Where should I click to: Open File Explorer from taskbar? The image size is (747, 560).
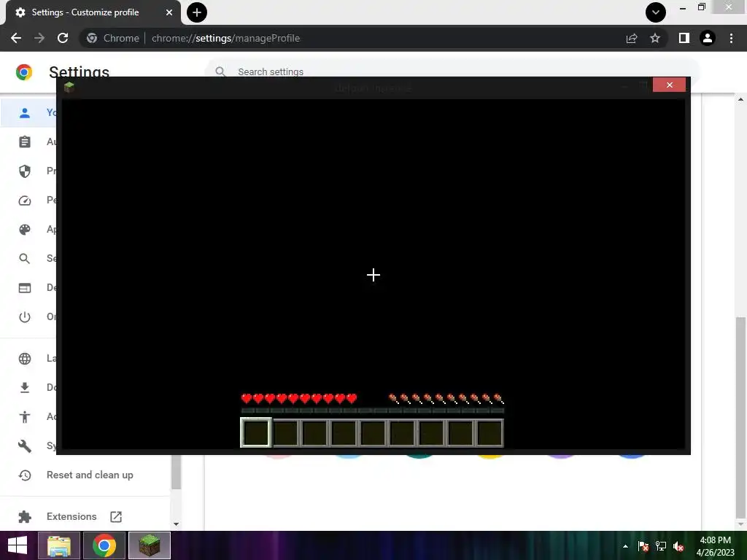59,545
